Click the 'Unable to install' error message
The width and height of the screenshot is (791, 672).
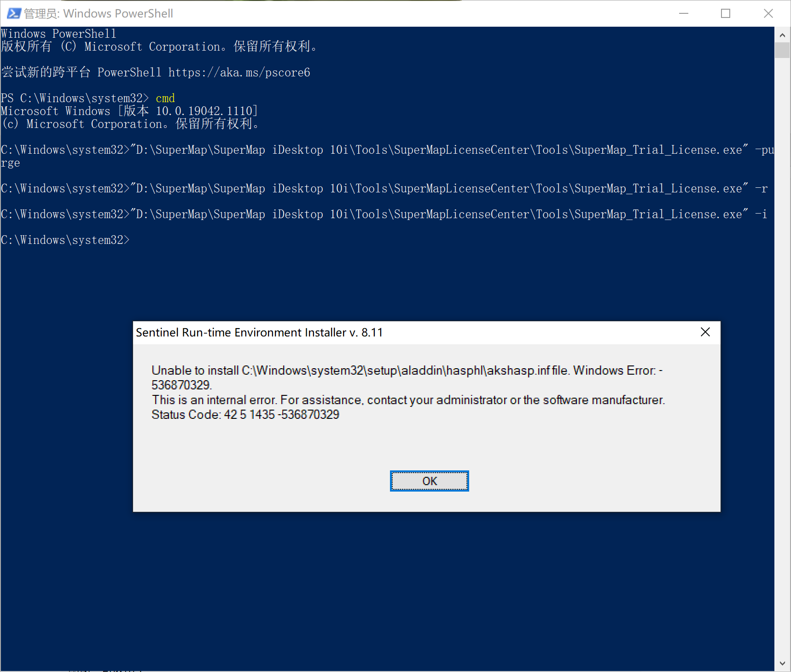pyautogui.click(x=407, y=377)
